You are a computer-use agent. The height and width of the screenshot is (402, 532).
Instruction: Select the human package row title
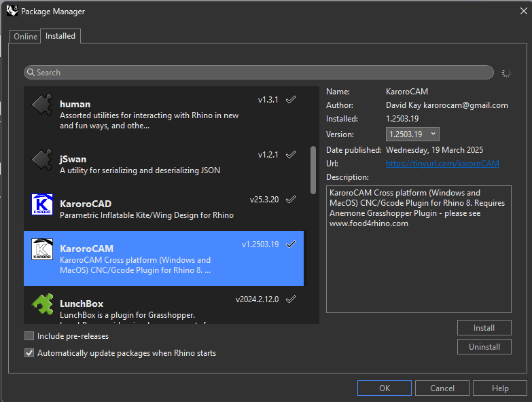tap(75, 104)
